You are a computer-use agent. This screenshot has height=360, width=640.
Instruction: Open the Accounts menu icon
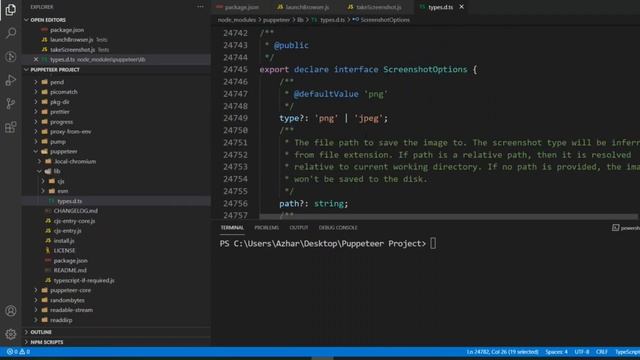click(11, 311)
